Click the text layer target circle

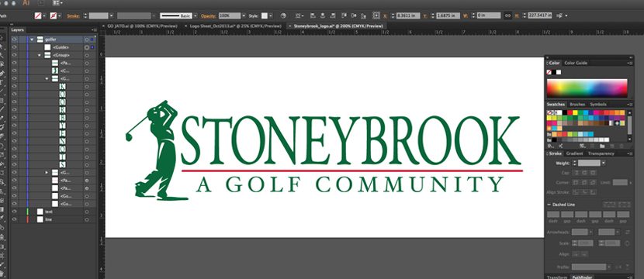(87, 212)
